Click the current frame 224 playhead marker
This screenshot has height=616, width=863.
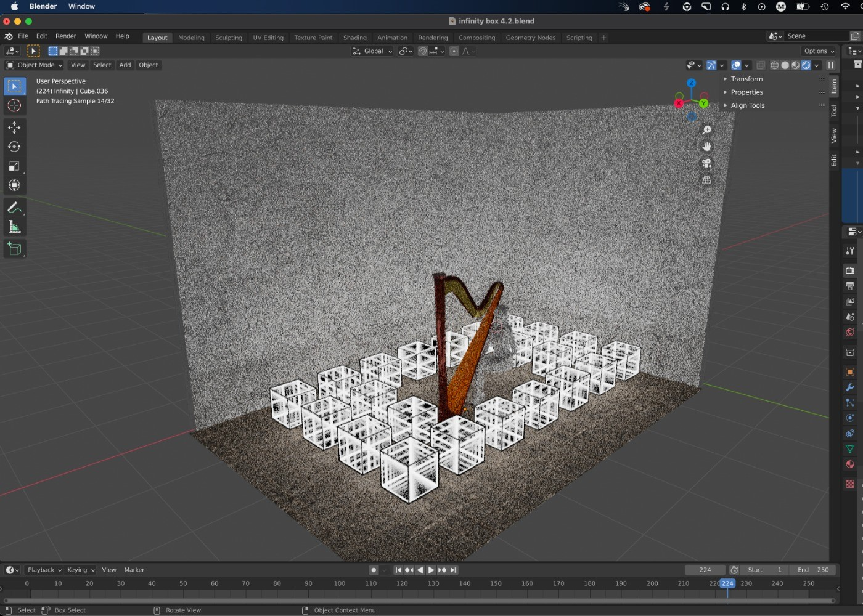[x=727, y=583]
